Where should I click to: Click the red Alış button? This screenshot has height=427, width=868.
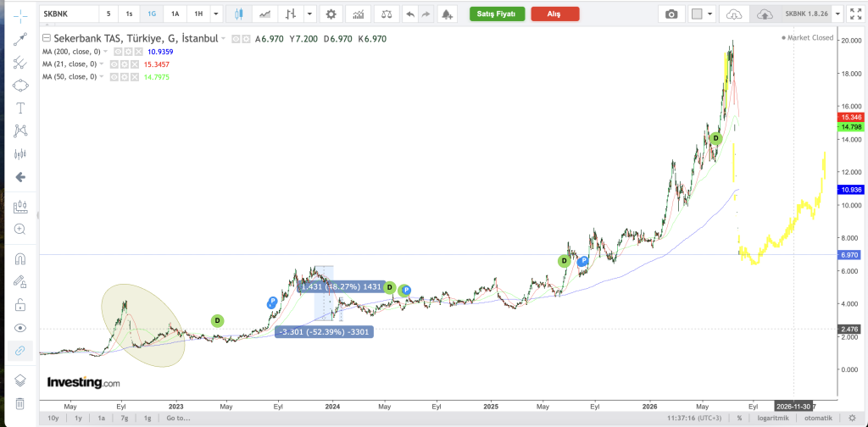click(554, 14)
